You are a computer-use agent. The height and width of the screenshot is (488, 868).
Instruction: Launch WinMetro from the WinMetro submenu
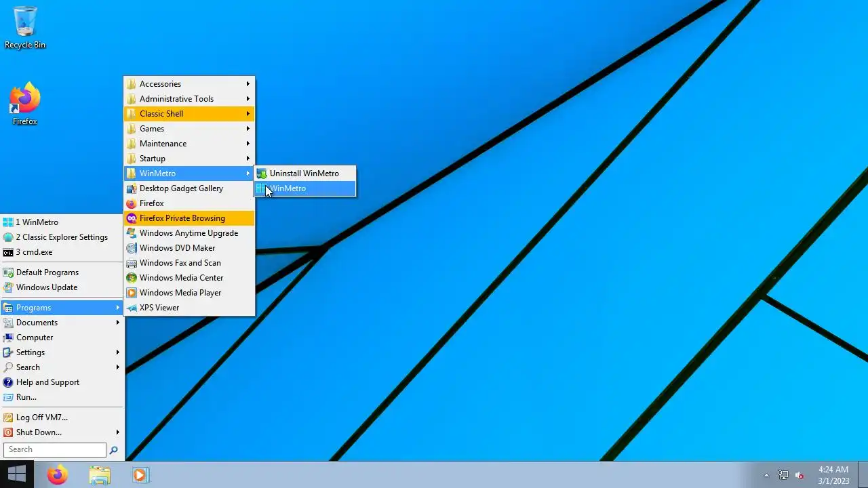(x=305, y=188)
